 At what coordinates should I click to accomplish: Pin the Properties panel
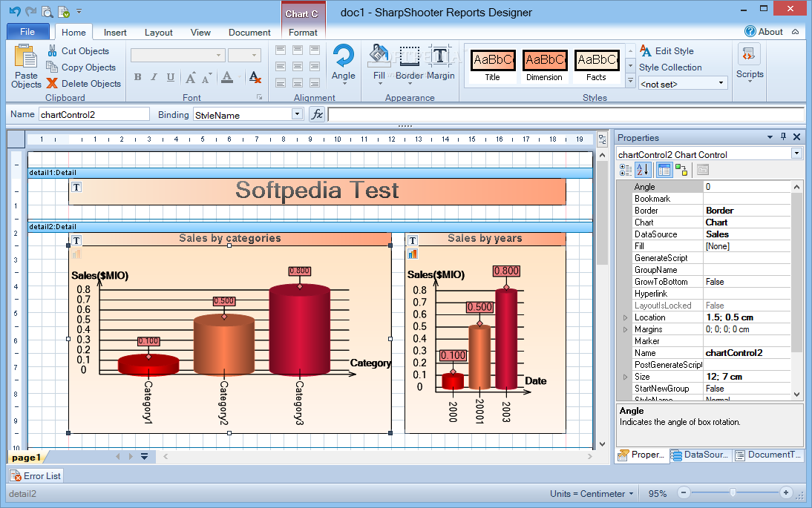click(x=783, y=136)
